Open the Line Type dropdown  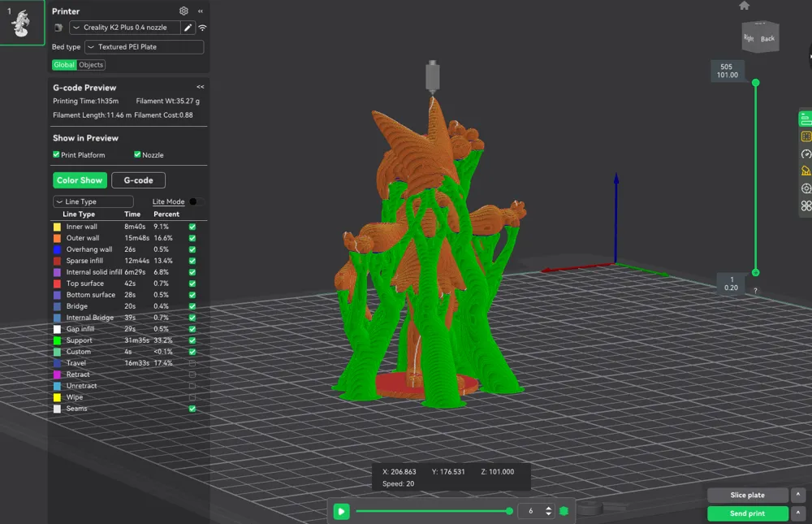click(x=93, y=201)
